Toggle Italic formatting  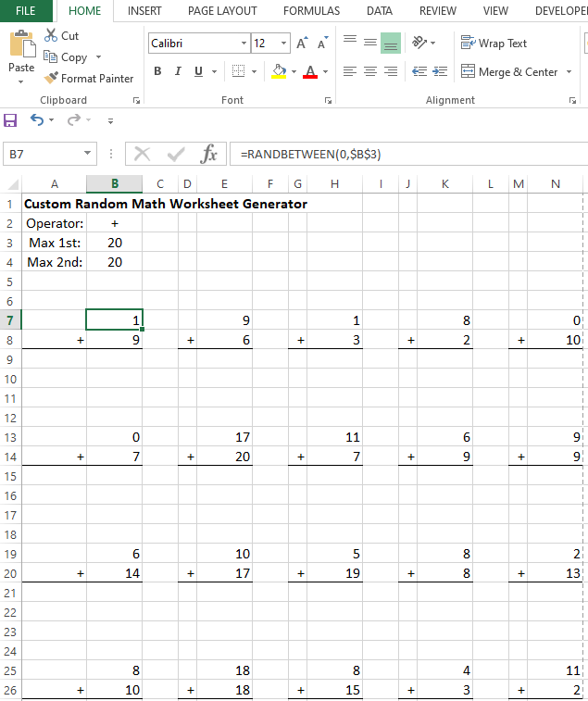pos(178,71)
